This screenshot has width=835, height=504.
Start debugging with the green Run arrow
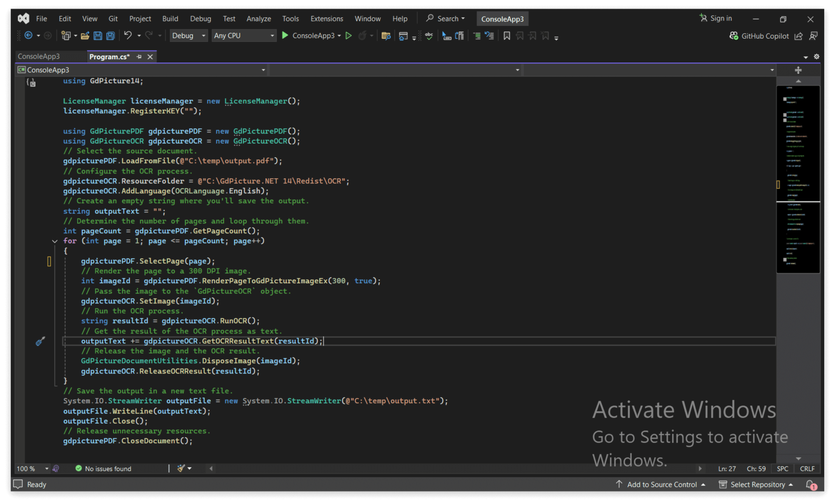(x=285, y=35)
